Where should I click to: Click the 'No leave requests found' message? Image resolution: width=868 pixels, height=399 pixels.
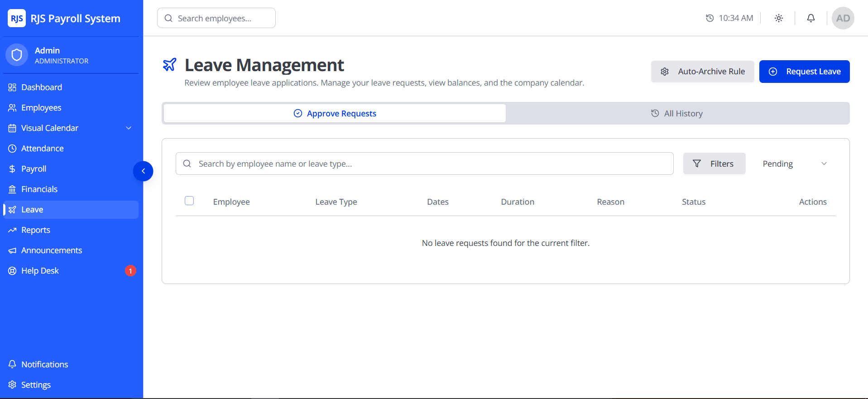506,243
